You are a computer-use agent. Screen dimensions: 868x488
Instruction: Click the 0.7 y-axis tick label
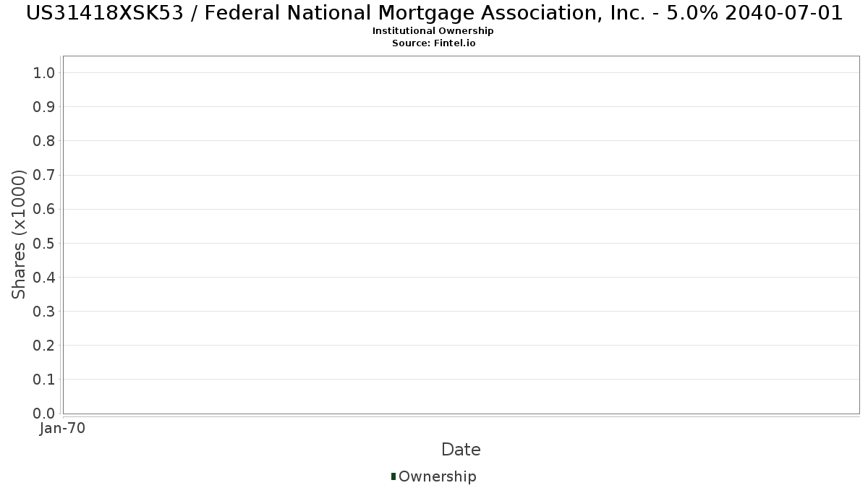tap(44, 175)
